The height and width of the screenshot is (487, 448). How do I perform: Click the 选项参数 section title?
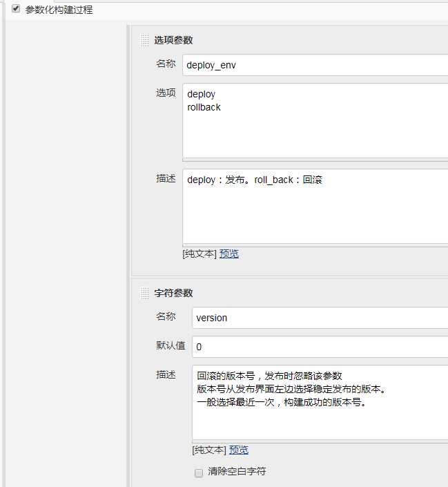click(173, 40)
